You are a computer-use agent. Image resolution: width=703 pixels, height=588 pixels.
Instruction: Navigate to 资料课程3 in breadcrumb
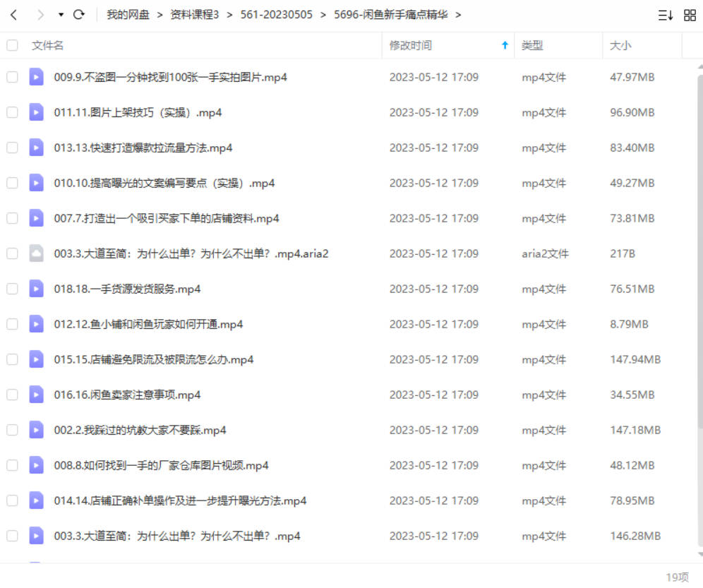[x=194, y=15]
